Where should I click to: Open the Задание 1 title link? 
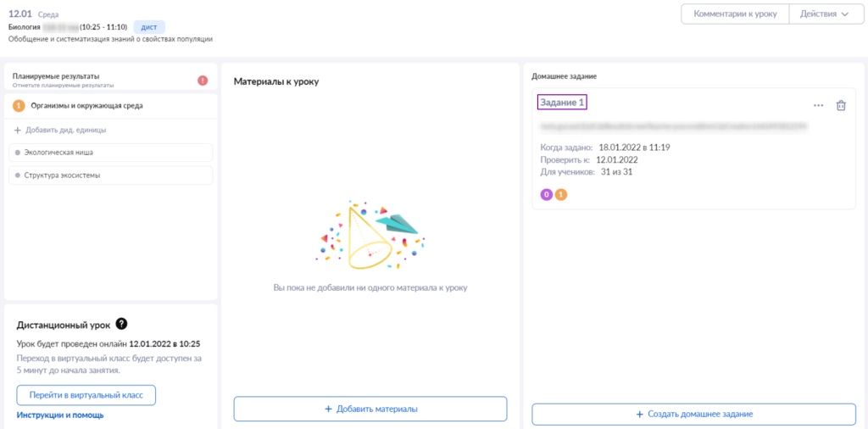coord(562,103)
